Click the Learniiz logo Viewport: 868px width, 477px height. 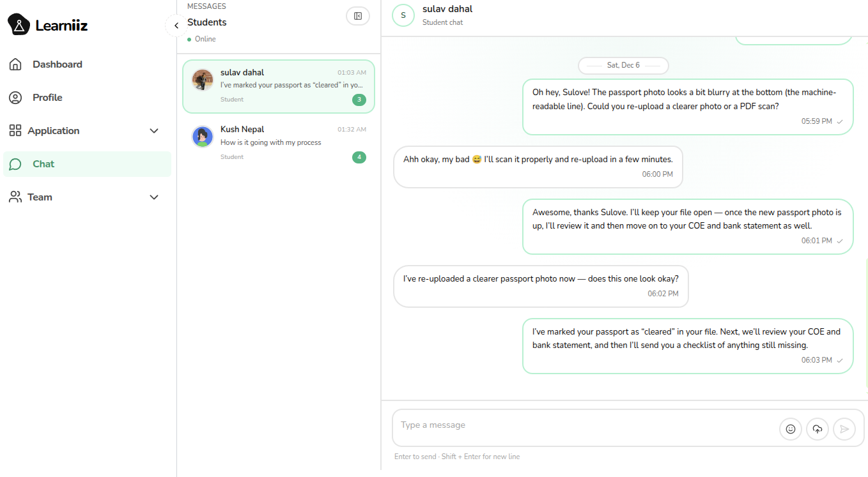(48, 26)
